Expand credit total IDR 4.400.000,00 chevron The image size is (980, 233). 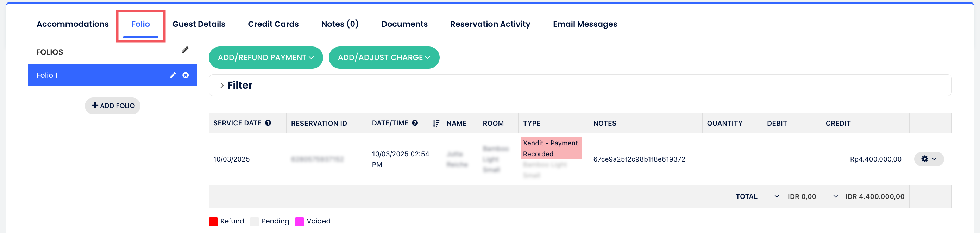pos(835,196)
